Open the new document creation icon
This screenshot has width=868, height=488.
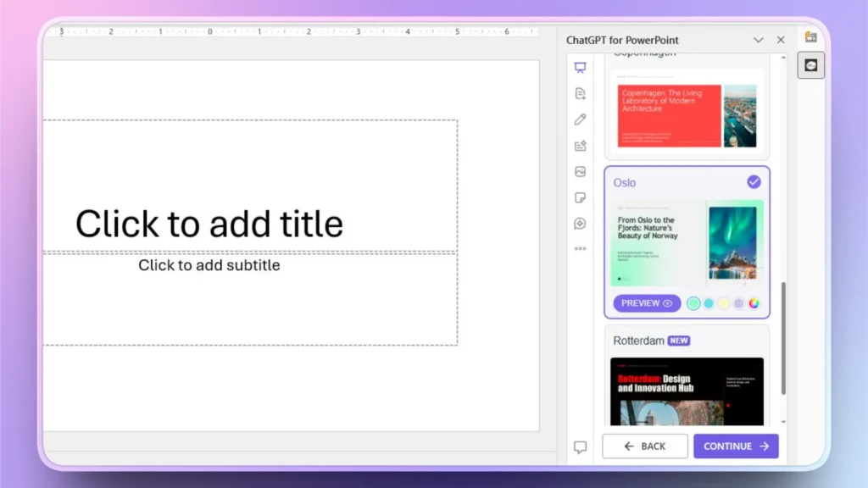[x=580, y=94]
